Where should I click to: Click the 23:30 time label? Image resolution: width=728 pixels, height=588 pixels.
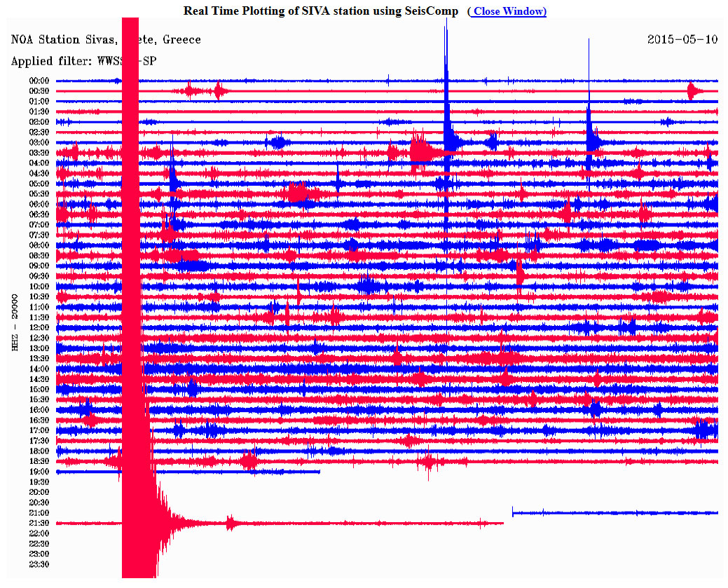[39, 564]
